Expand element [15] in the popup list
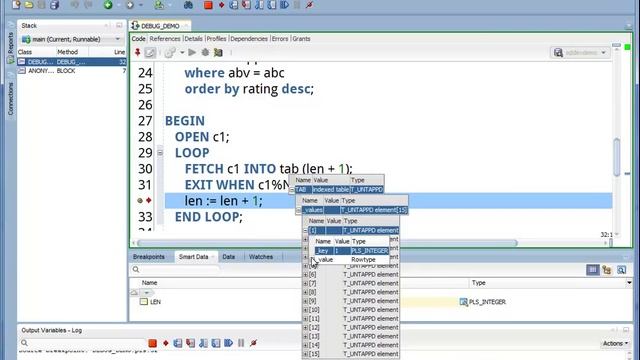Viewport: 640px width, 360px height. (x=305, y=354)
